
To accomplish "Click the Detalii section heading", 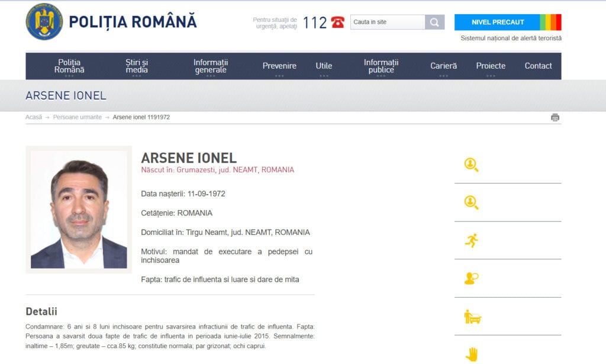I will 41,311.
